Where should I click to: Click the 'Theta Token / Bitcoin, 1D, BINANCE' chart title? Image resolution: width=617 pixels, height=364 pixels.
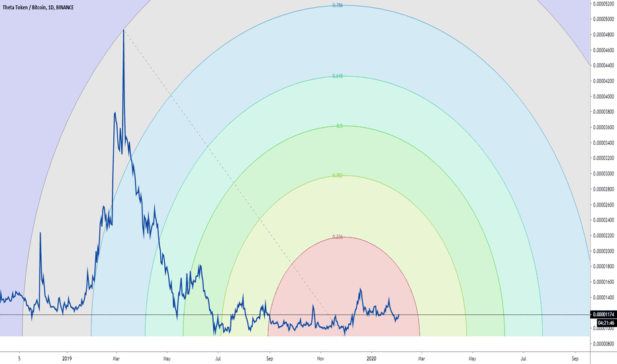click(x=38, y=7)
